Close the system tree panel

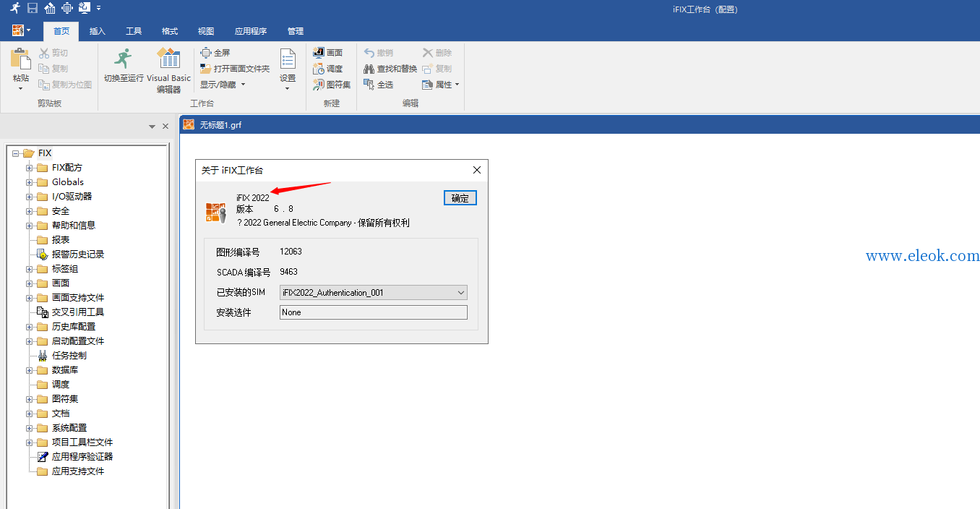click(x=166, y=127)
